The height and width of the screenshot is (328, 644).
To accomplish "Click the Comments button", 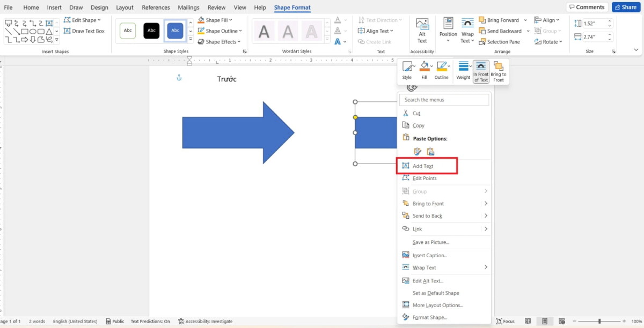I will tap(587, 7).
